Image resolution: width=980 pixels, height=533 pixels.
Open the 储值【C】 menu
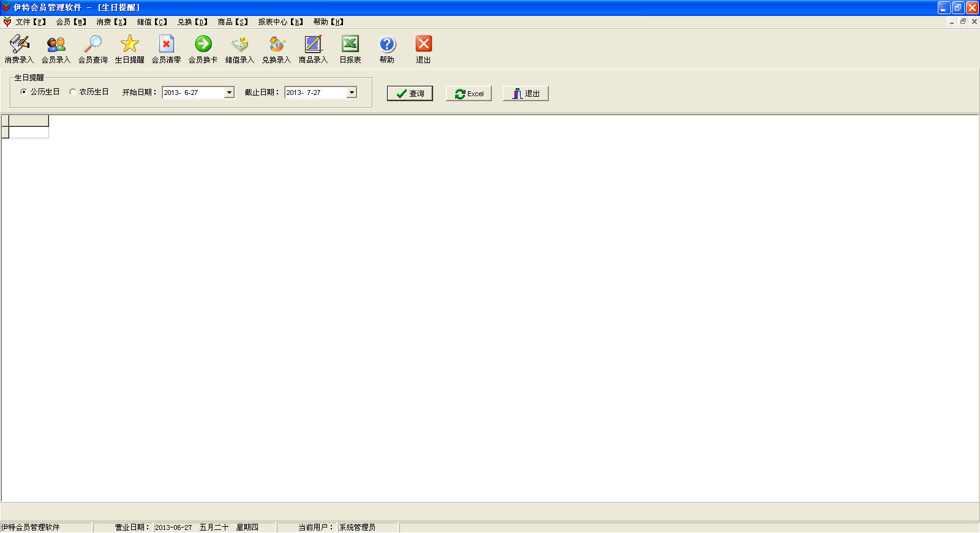point(152,22)
